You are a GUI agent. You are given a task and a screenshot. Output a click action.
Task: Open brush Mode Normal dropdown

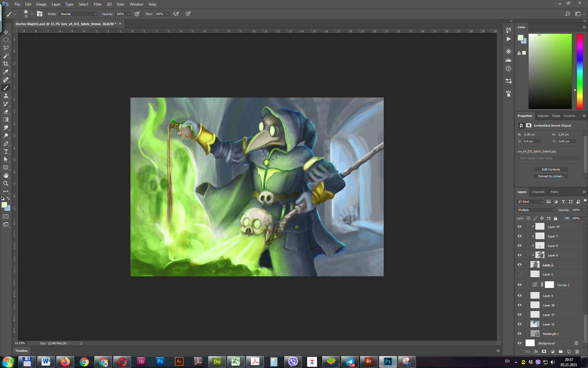78,14
